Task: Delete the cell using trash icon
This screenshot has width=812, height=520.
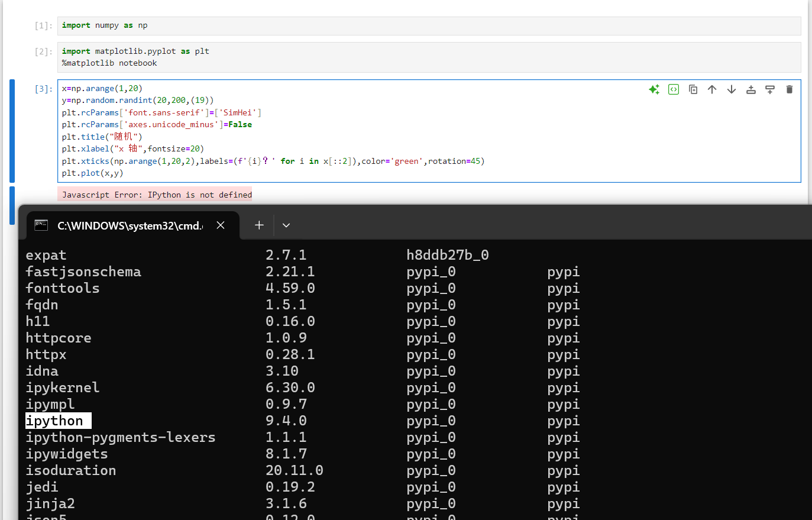Action: coord(790,89)
